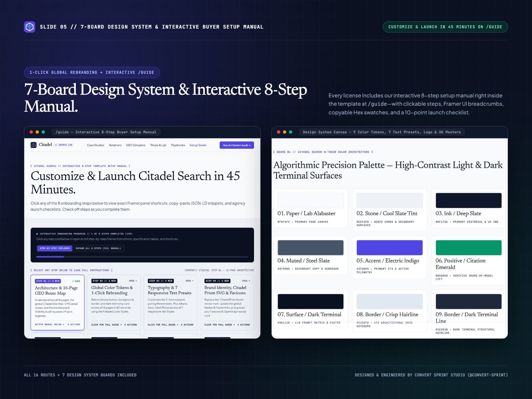Click Run AI Citation Audit button
532x399 pixels.
coord(237,145)
